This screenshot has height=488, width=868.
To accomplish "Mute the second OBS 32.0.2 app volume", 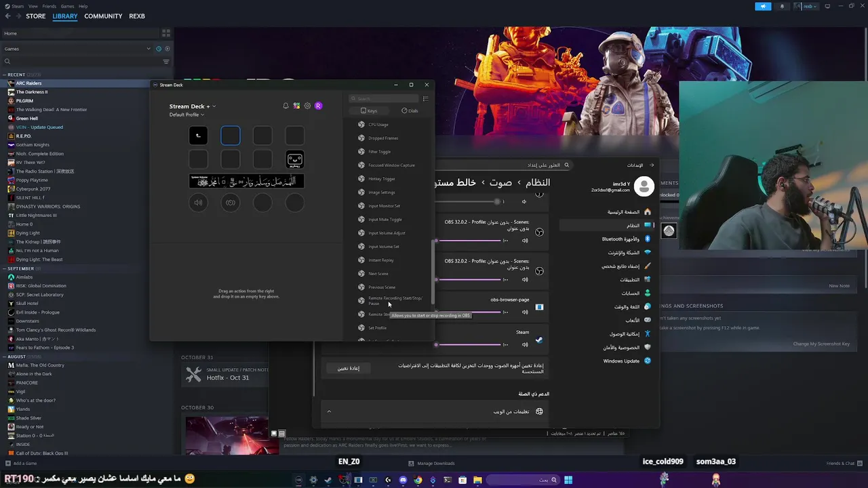I will point(525,279).
